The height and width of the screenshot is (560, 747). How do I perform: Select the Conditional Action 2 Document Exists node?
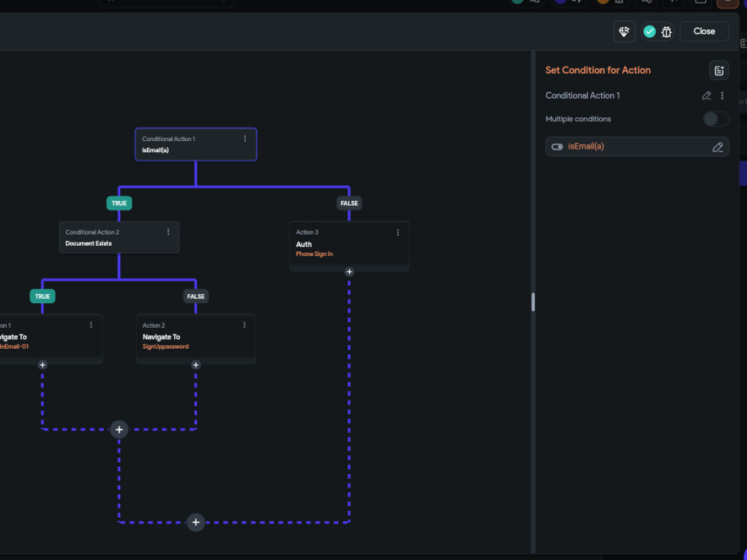[x=119, y=237]
